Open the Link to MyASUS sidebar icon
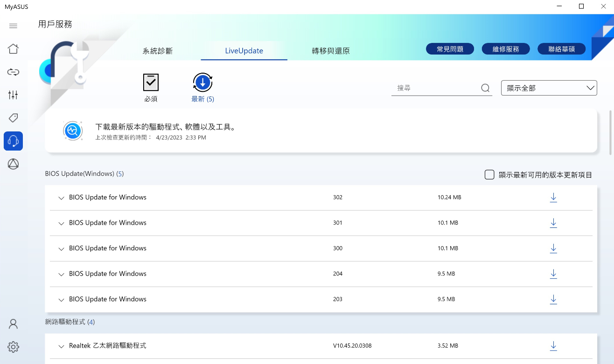 click(x=13, y=72)
